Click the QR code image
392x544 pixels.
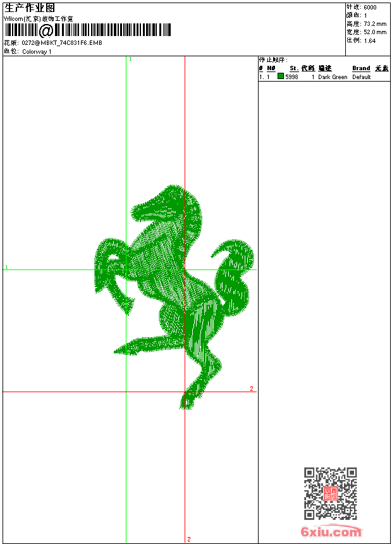tap(331, 493)
